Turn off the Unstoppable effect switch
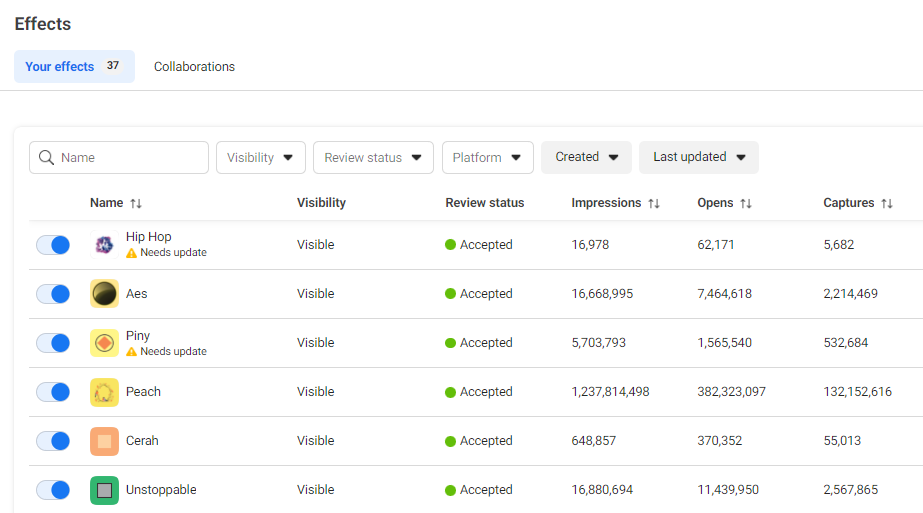The width and height of the screenshot is (923, 513). pyautogui.click(x=53, y=490)
